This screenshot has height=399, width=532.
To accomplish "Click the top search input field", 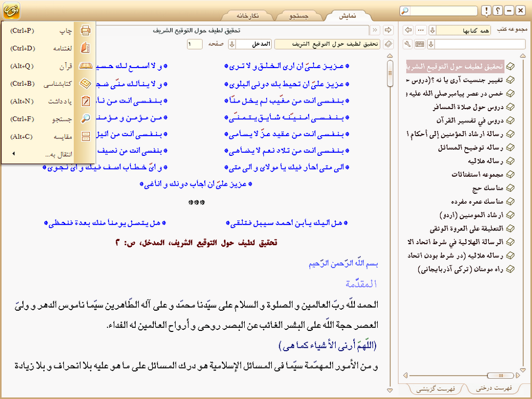I will 443,11.
